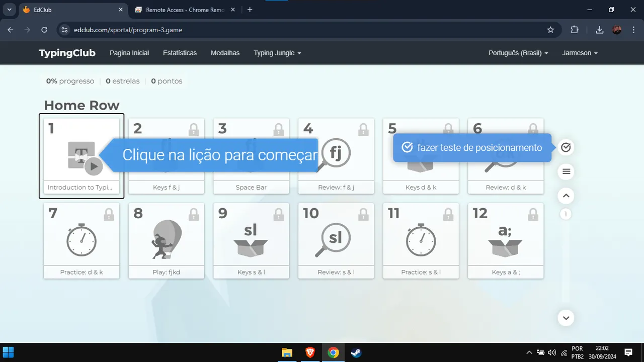Select the sl box icon of Keys s & l
This screenshot has height=362, width=644.
point(251,240)
